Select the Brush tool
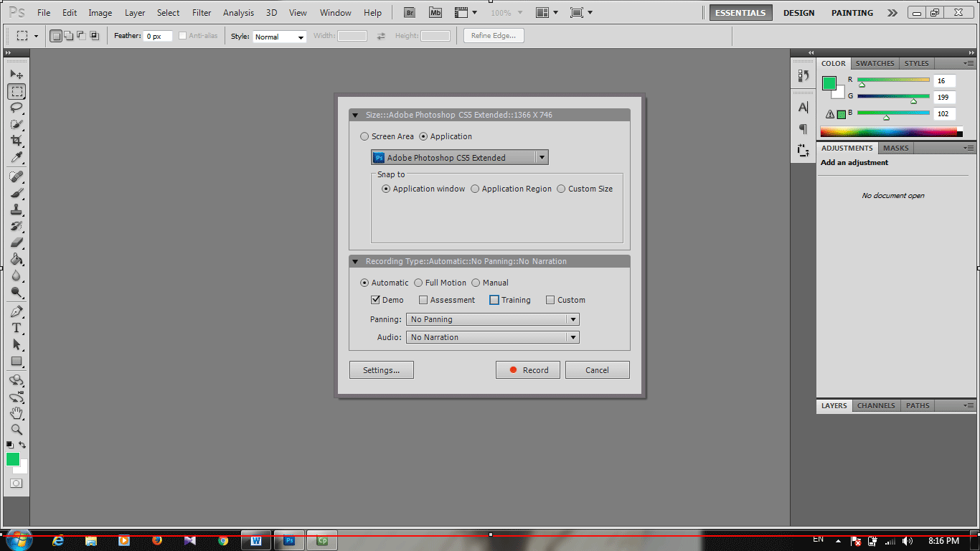The image size is (980, 551). (x=17, y=193)
